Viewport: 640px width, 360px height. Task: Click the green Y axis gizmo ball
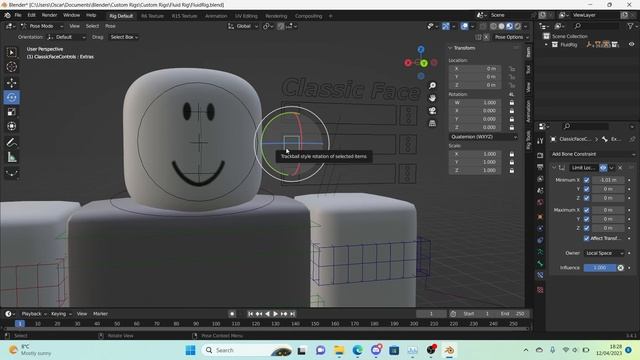(424, 63)
